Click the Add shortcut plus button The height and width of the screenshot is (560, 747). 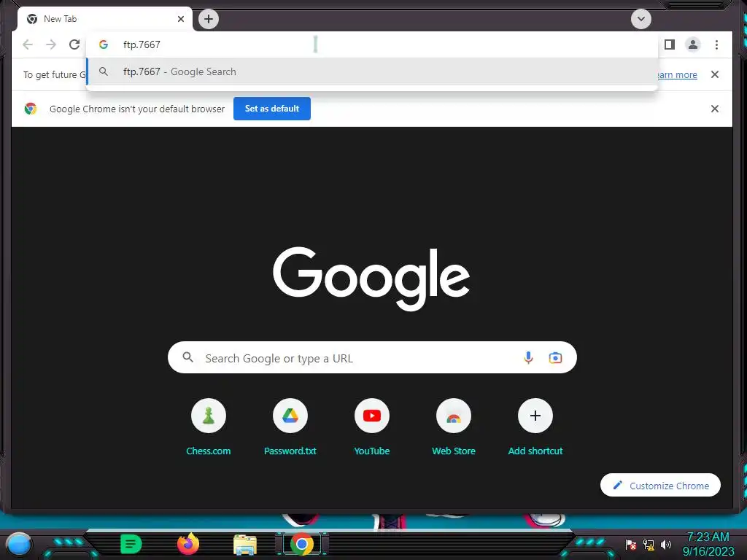tap(535, 416)
